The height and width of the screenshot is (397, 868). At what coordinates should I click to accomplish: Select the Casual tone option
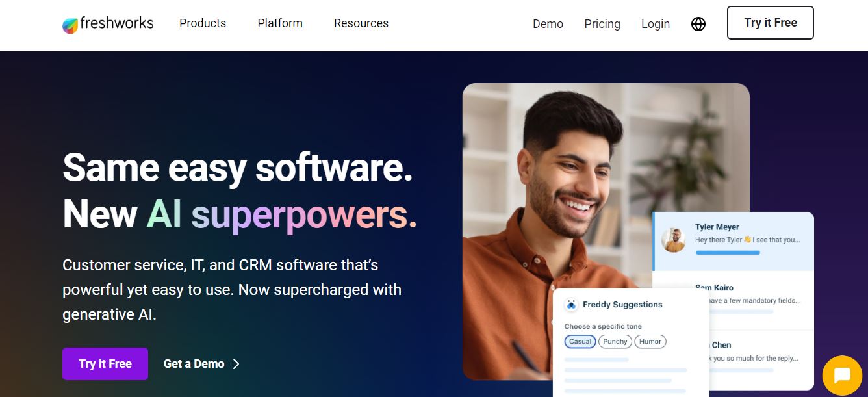point(580,341)
